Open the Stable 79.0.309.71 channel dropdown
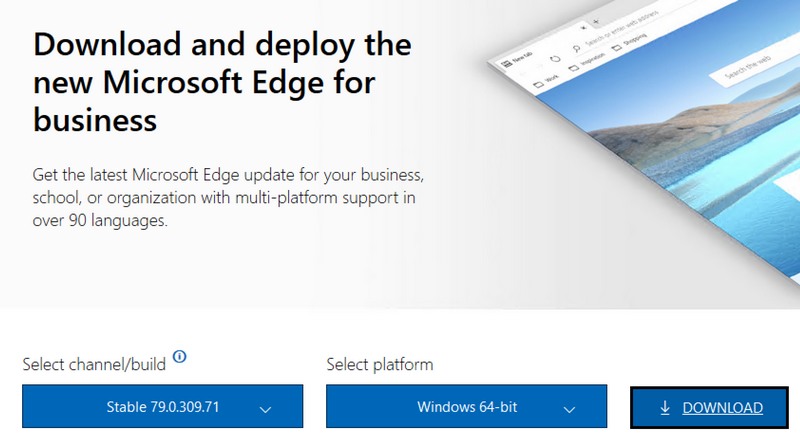This screenshot has height=443, width=800. pos(162,408)
